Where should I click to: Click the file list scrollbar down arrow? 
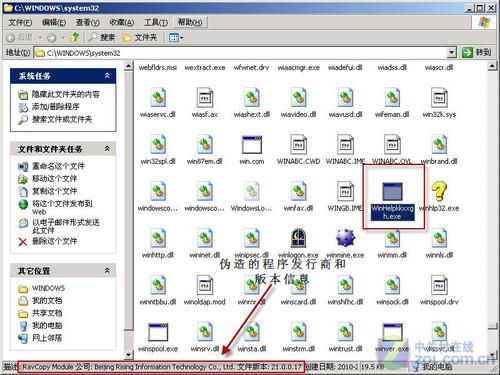[493, 354]
